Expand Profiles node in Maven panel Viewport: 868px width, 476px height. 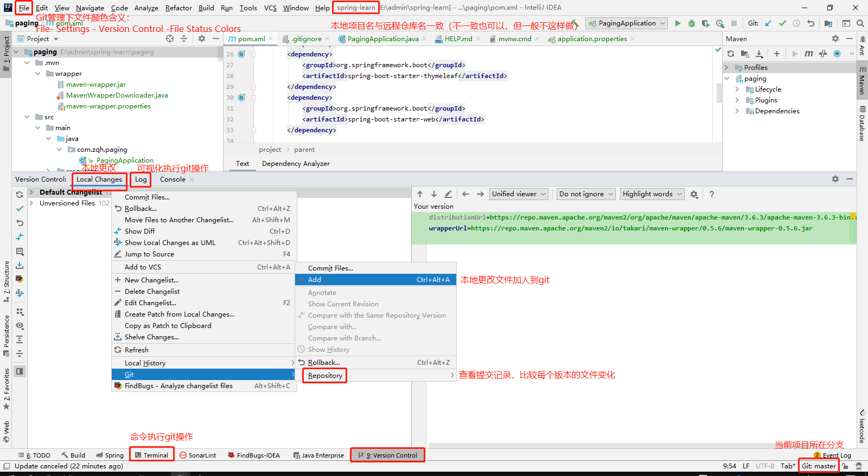click(x=726, y=68)
